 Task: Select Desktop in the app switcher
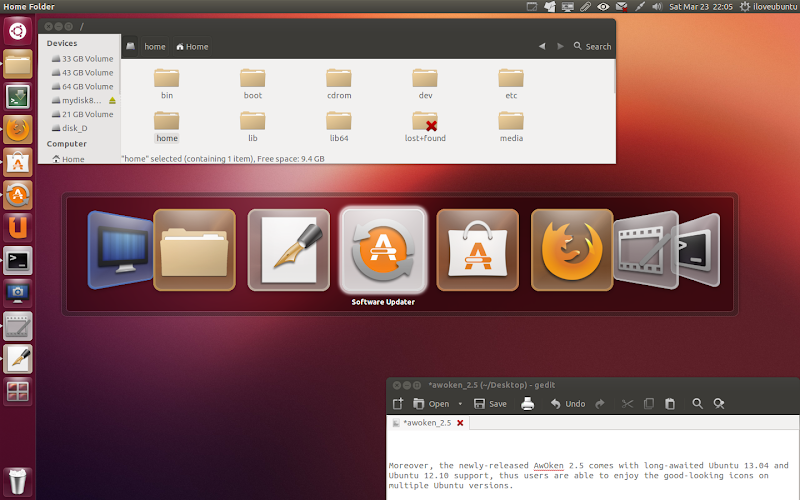point(120,250)
